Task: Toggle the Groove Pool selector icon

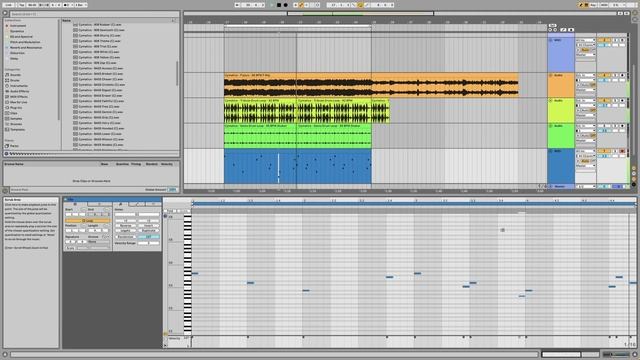Action: [5, 190]
